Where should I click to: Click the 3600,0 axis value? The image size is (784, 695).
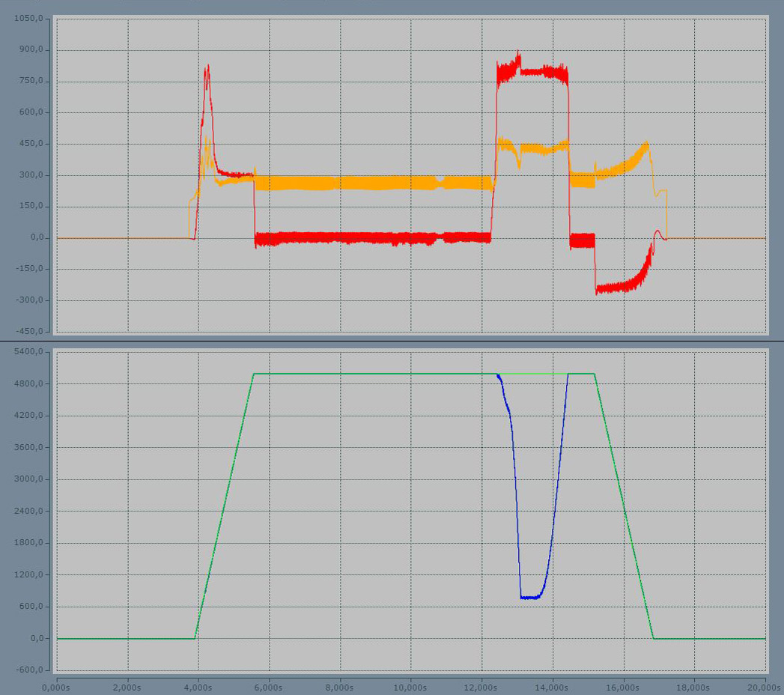[29, 447]
